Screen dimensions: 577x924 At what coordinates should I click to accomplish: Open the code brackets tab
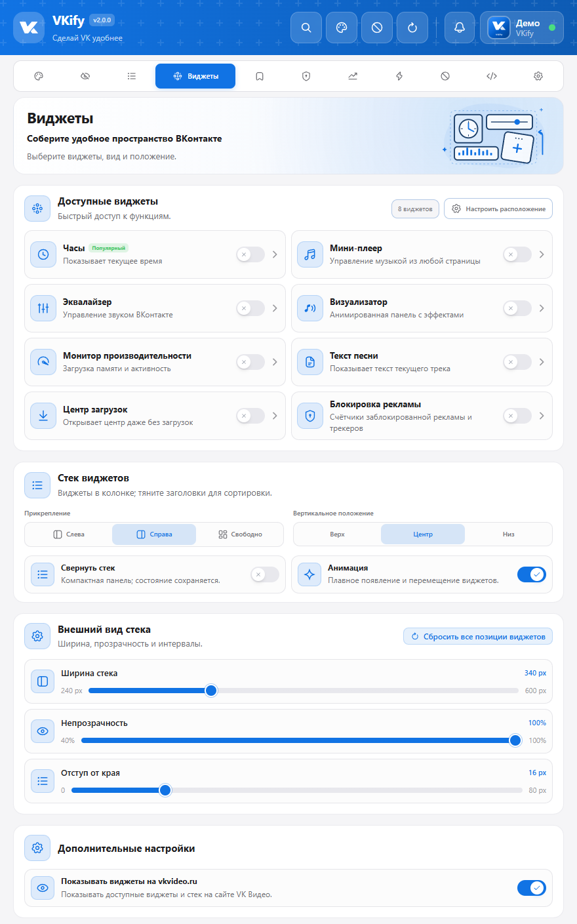pyautogui.click(x=492, y=76)
